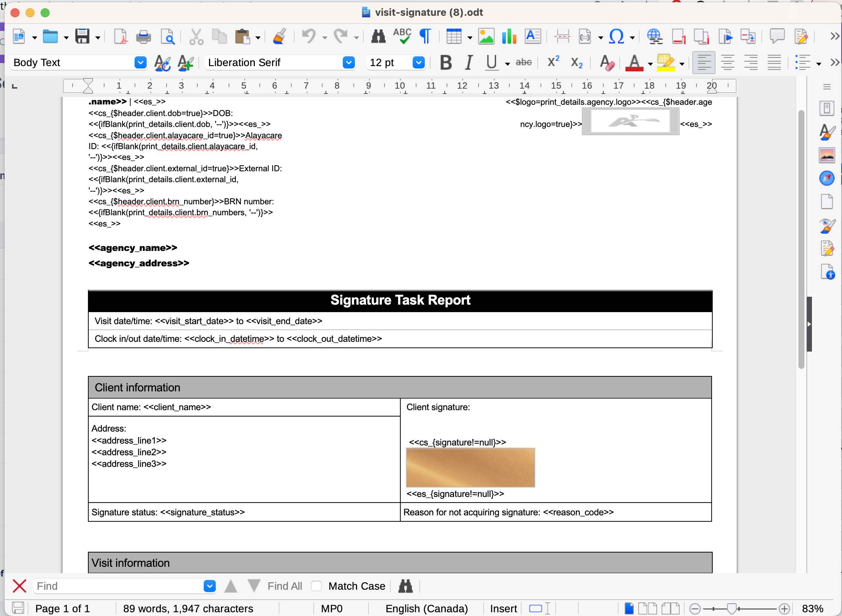842x616 pixels.
Task: Open sidebar Accessibility Check icon
Action: 827,272
